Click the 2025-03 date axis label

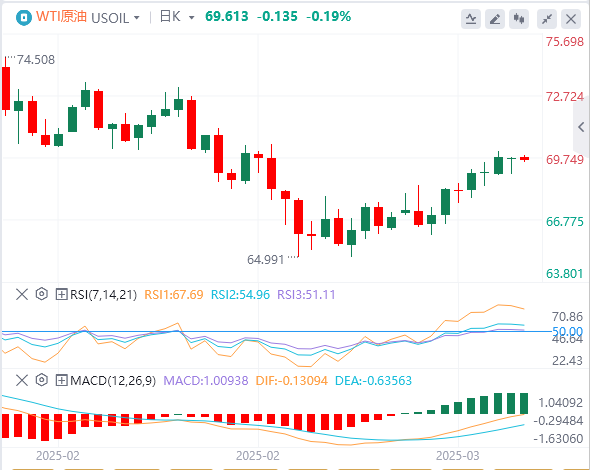[458, 456]
